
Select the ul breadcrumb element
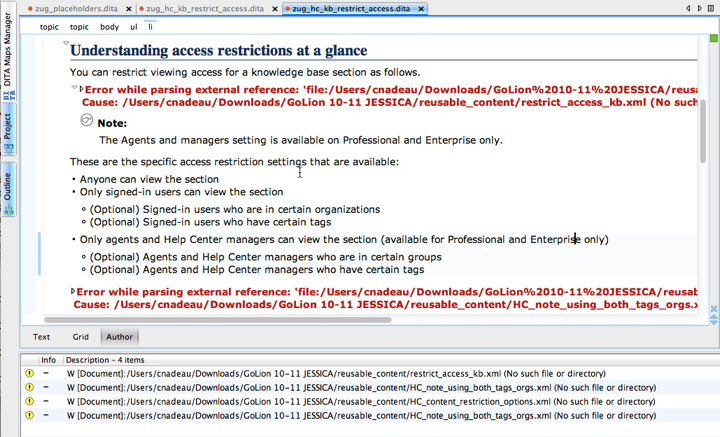tap(134, 27)
